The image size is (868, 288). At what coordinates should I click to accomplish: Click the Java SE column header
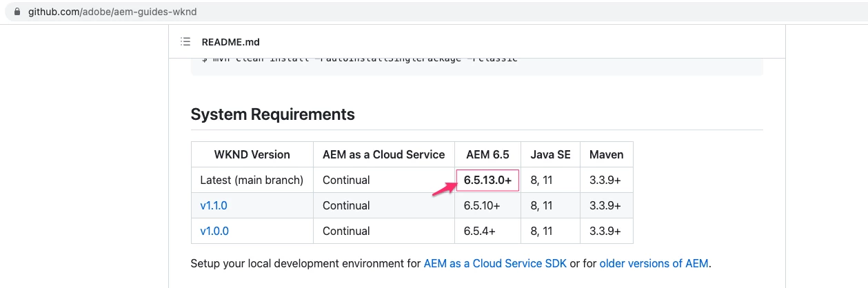click(x=550, y=154)
